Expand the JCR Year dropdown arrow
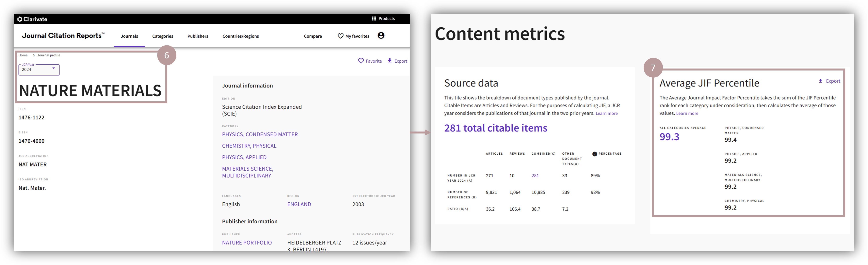The height and width of the screenshot is (265, 868). (54, 68)
